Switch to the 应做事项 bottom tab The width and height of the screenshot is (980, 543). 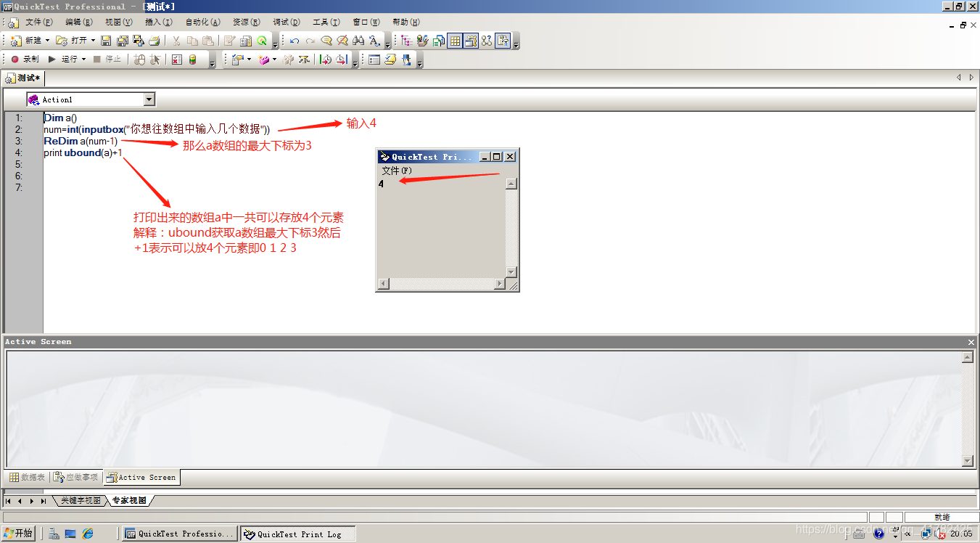click(x=75, y=477)
